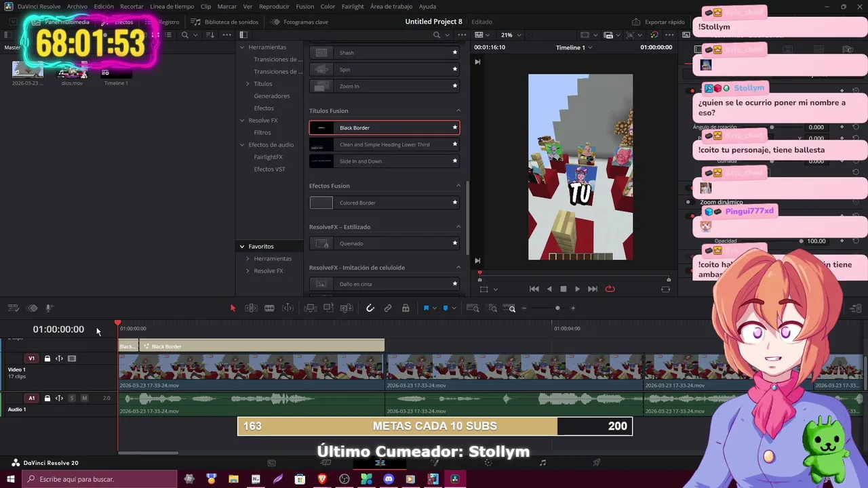
Task: Open the Ayuda menu
Action: coord(427,6)
